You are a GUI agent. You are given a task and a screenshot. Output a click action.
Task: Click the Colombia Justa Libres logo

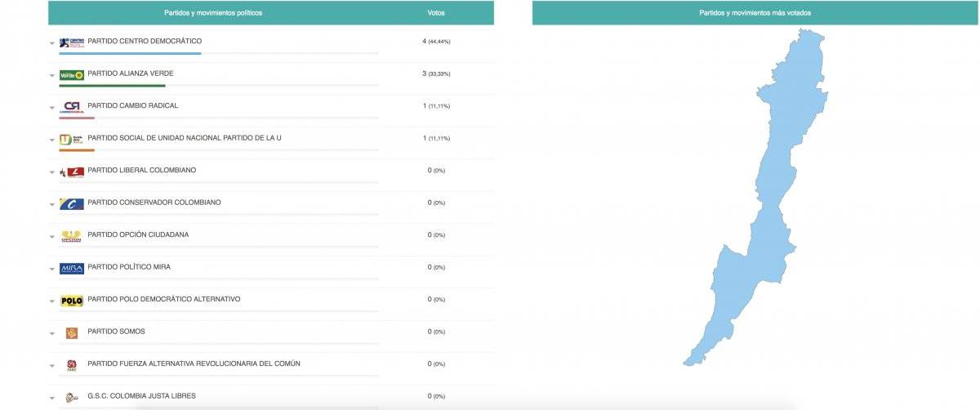click(x=72, y=397)
